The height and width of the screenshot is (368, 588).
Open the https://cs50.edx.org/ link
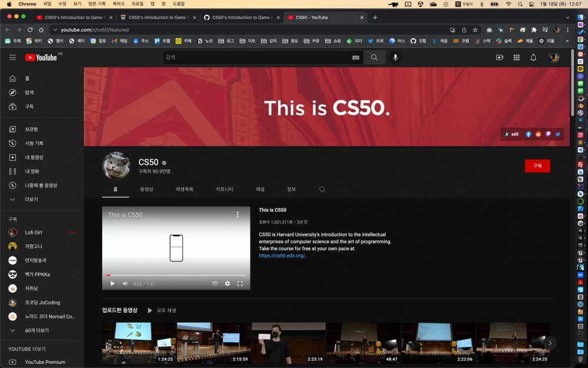(x=282, y=256)
